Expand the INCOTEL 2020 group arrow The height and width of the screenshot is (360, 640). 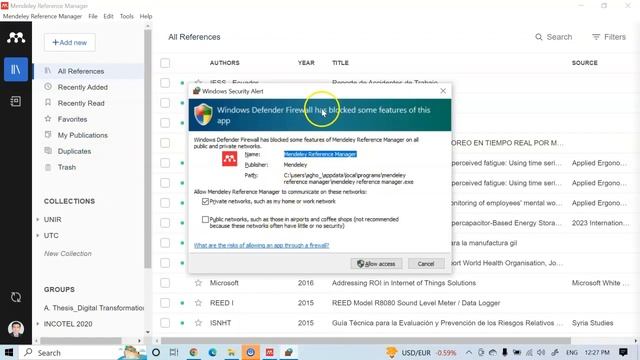(x=38, y=324)
